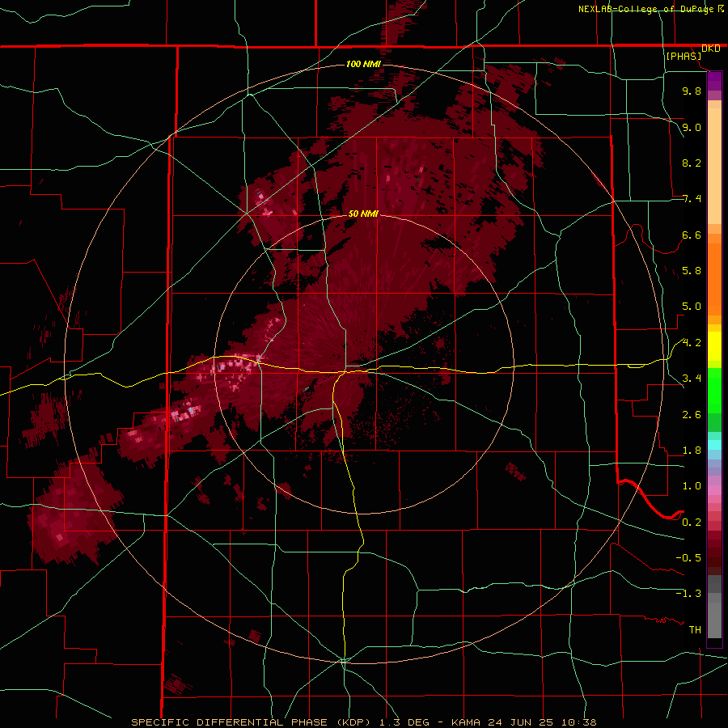This screenshot has height=728, width=728.
Task: Pick the purple top segment of color bar
Action: 714,81
